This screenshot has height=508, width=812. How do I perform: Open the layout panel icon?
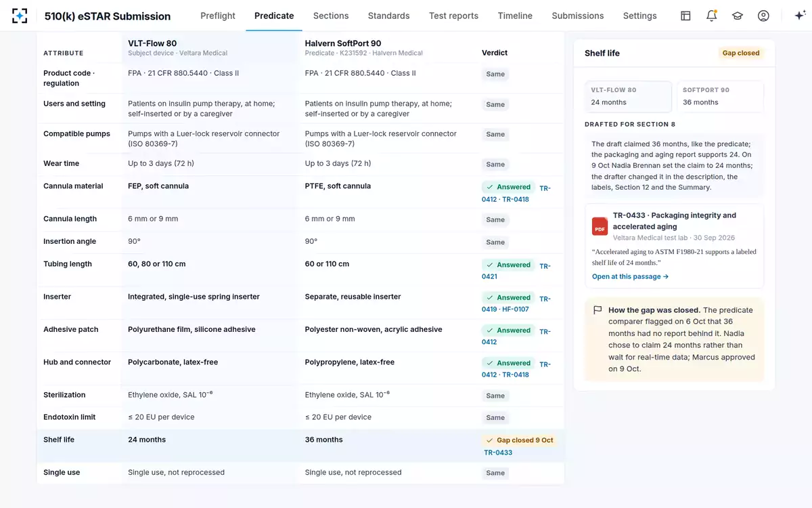click(685, 16)
